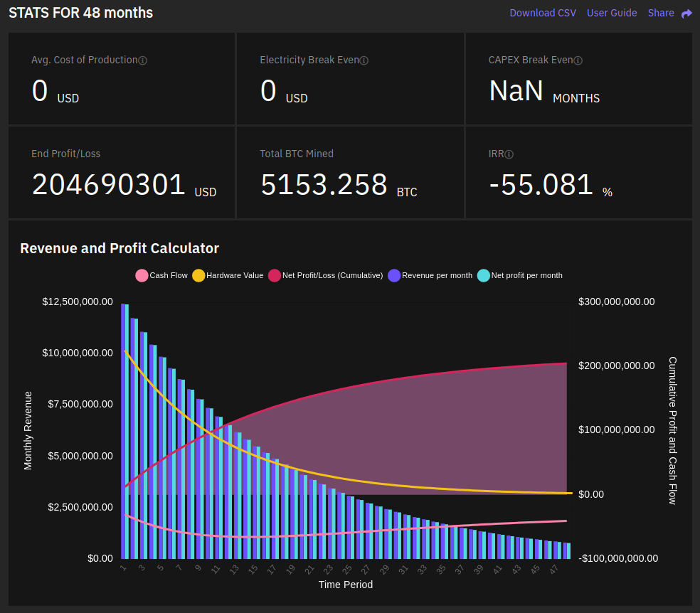Click the cyan Net profit legend swatch
This screenshot has height=613, width=700.
coord(484,275)
